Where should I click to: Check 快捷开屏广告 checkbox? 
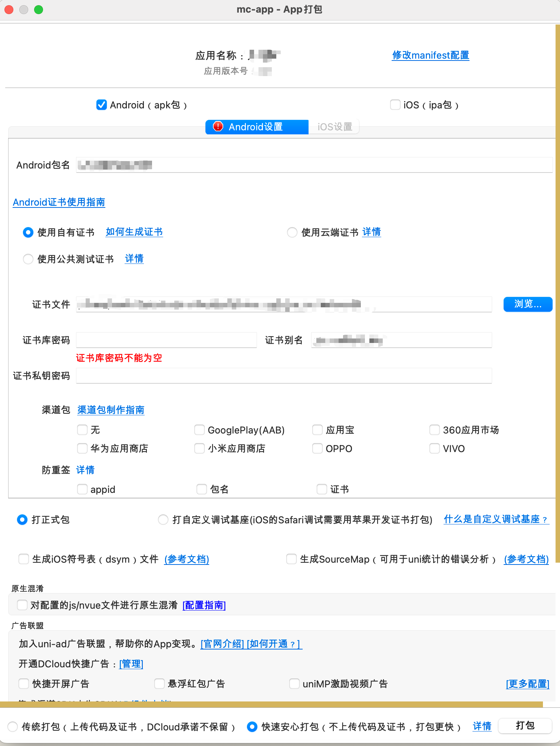(24, 684)
